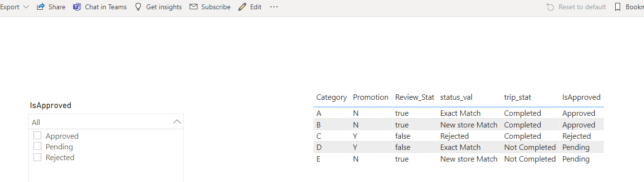644x182 pixels.
Task: Click the Edit label
Action: click(x=255, y=7)
